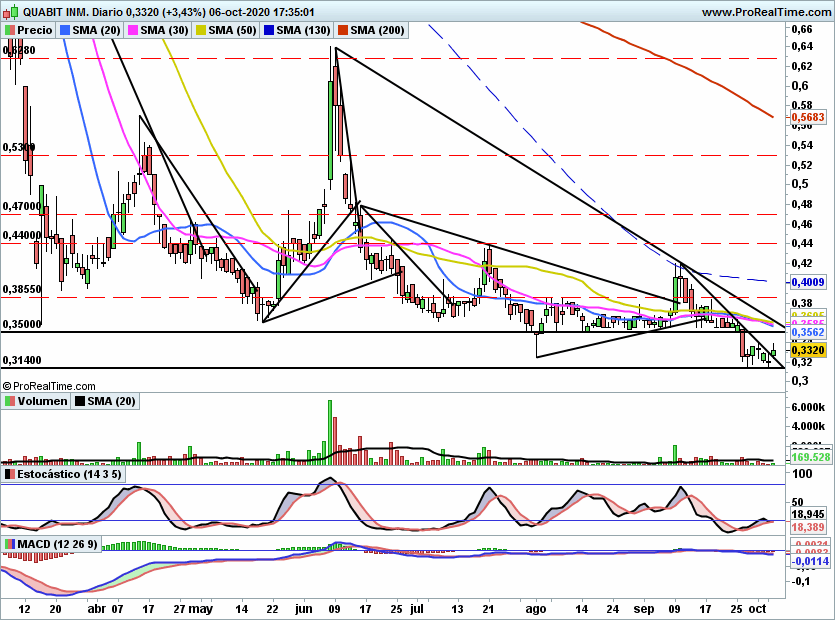Click the magenta SMA (30) color swatch

(133, 30)
